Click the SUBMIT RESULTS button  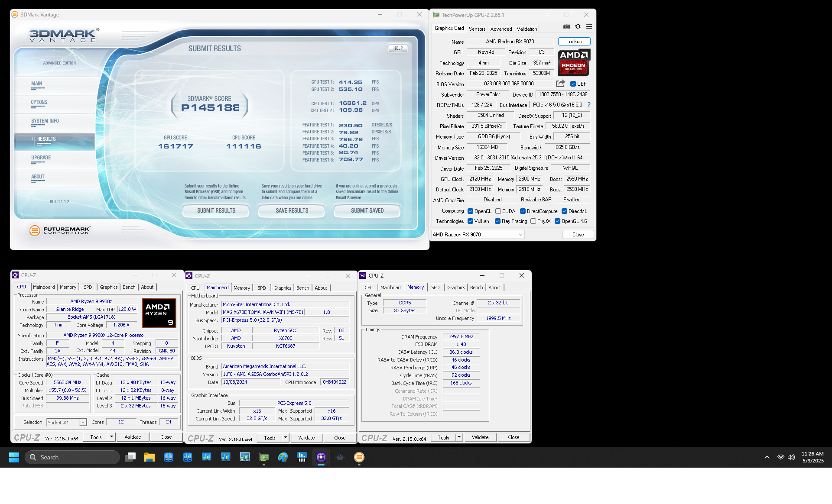coord(216,211)
